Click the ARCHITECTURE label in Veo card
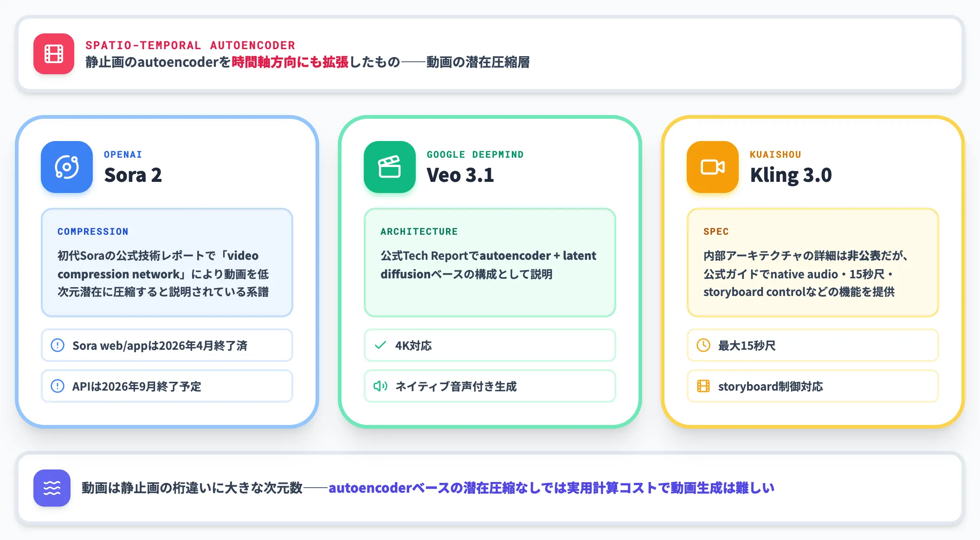The height and width of the screenshot is (540, 980). [x=419, y=231]
